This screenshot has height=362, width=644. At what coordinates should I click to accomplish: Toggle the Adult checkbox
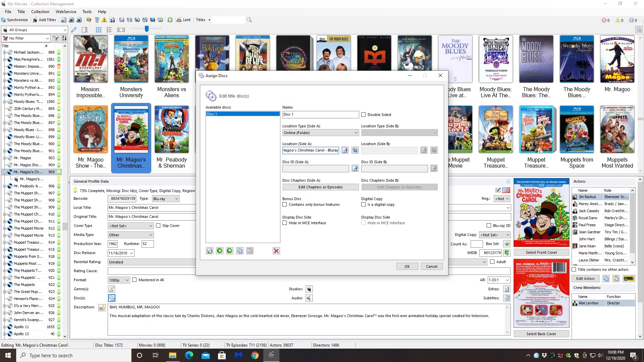(x=492, y=262)
